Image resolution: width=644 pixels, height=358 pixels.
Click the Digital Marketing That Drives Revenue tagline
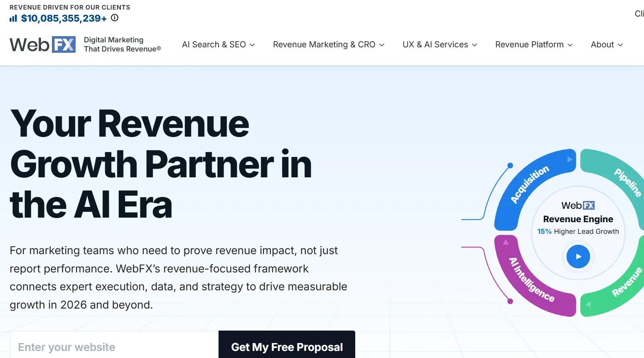point(122,44)
